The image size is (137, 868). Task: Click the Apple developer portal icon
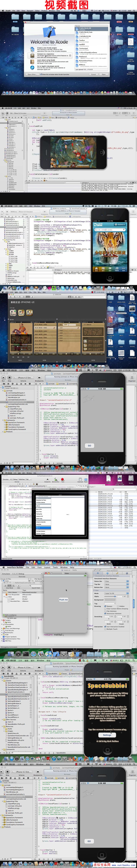pyautogui.click(x=32, y=68)
